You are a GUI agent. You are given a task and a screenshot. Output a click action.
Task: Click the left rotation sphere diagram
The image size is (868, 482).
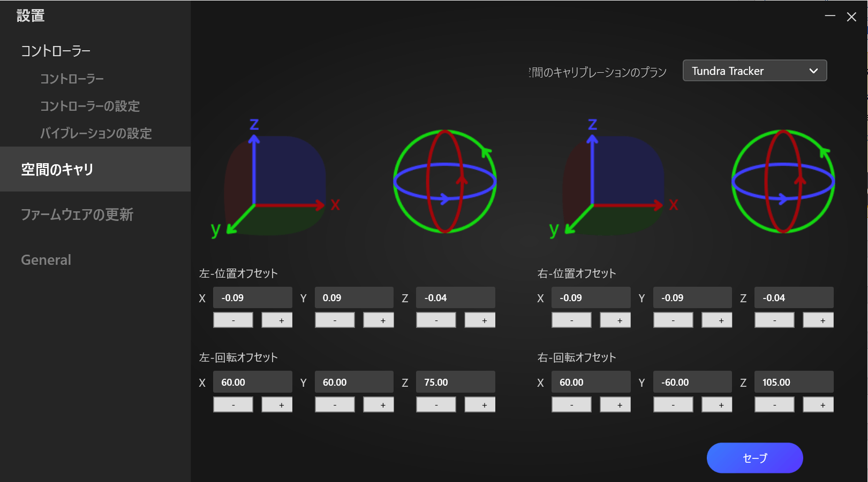click(444, 181)
